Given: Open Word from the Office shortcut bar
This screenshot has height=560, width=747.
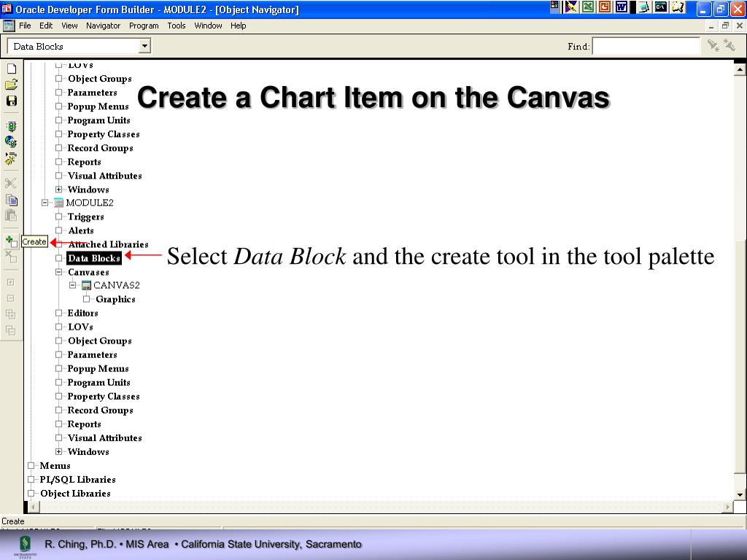Looking at the screenshot, I should [x=622, y=7].
